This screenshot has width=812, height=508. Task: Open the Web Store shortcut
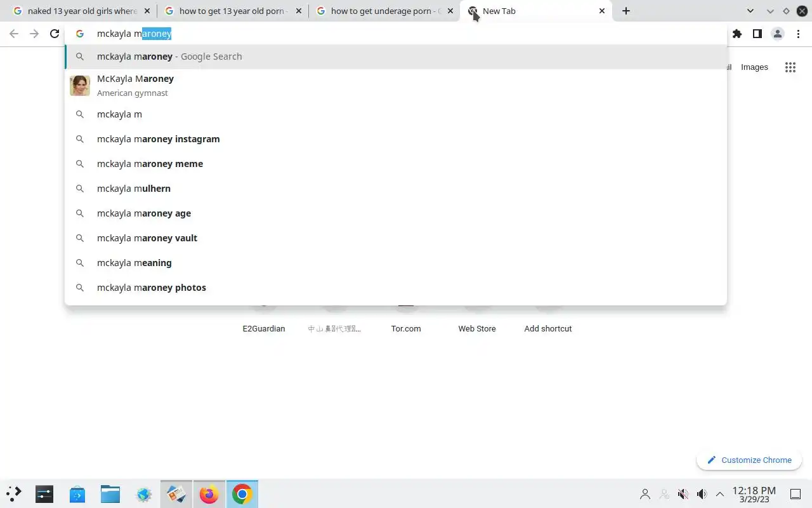(477, 328)
